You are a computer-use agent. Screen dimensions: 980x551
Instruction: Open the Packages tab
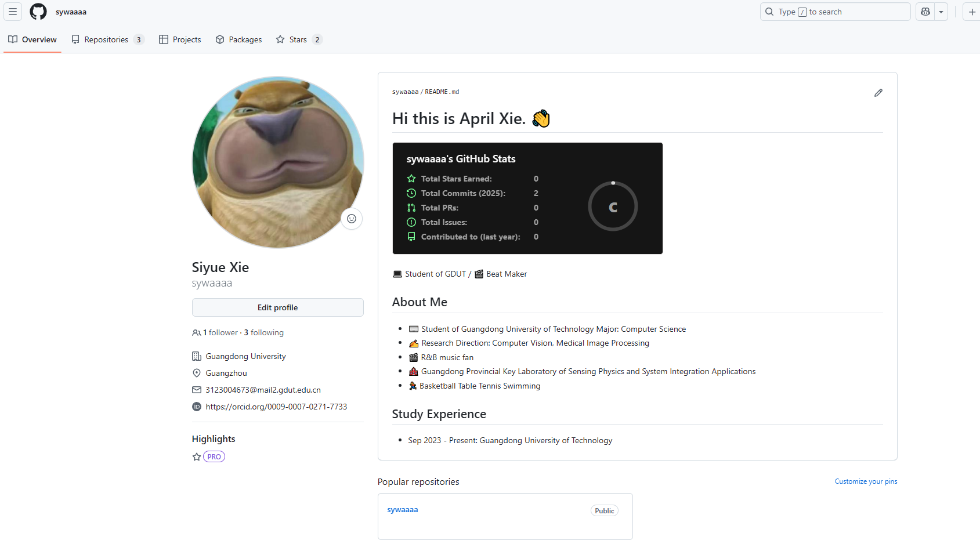238,39
